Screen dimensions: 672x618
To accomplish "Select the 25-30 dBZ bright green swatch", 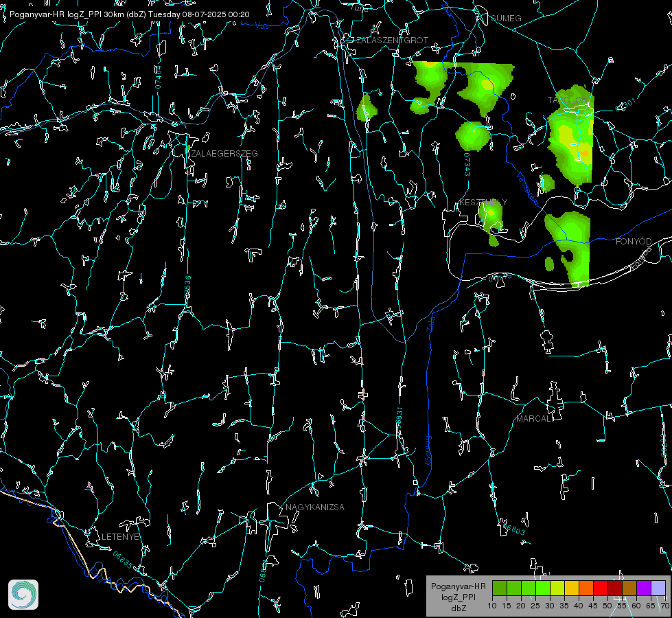I will 543,588.
